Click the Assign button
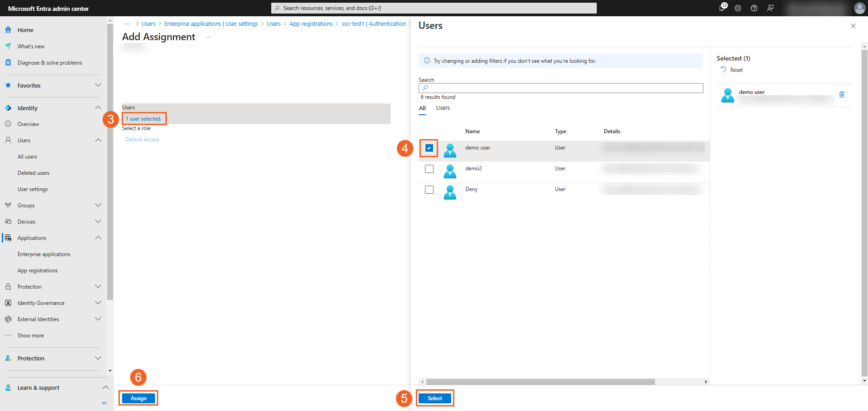This screenshot has height=411, width=868. coord(138,398)
